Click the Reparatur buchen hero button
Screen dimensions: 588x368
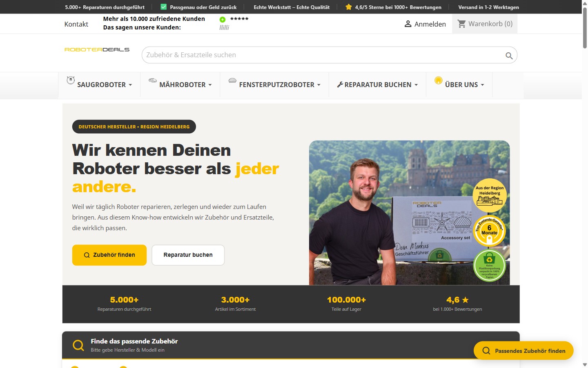point(188,255)
